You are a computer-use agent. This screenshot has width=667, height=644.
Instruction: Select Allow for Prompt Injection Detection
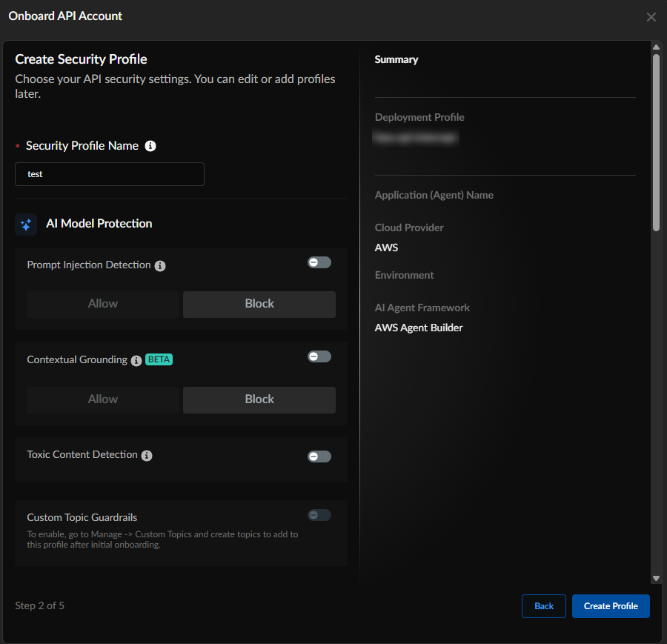[103, 304]
